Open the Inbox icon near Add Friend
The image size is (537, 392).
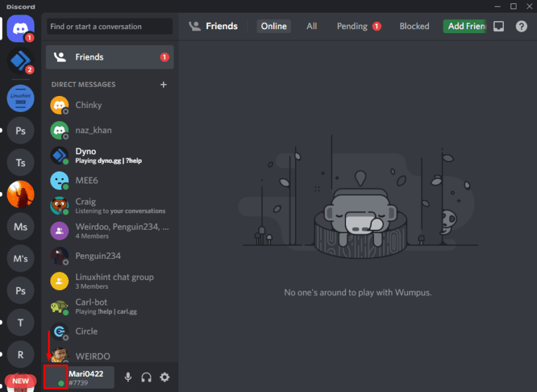pyautogui.click(x=498, y=26)
